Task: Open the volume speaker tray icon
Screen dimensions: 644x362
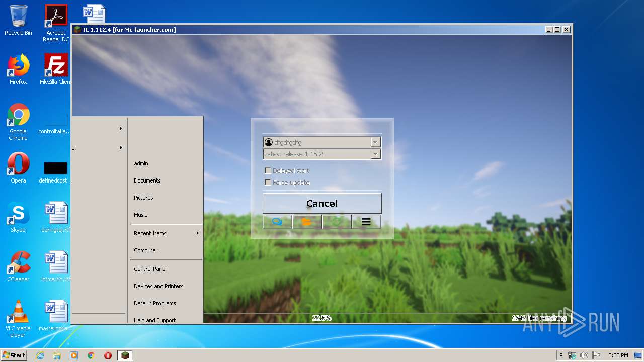Action: tap(584, 355)
